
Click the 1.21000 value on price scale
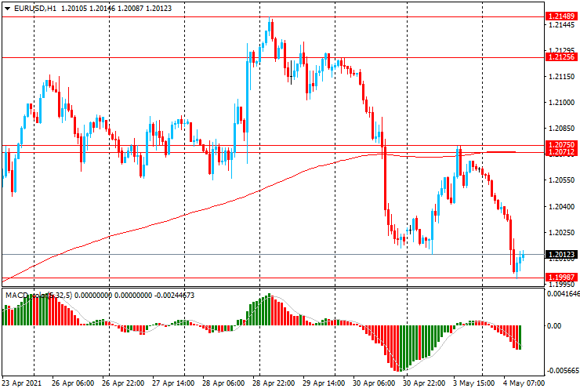560,103
